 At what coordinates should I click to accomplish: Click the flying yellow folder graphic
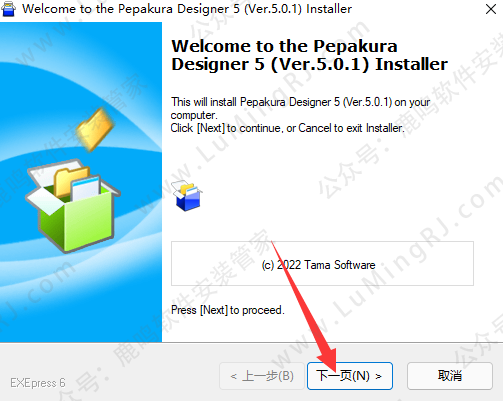(95, 129)
